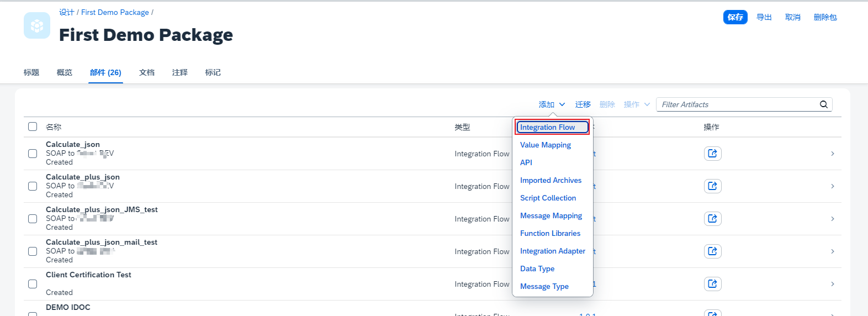Expand Calculate_plus_json_JMS_test row chevron
This screenshot has width=868, height=316.
click(832, 219)
